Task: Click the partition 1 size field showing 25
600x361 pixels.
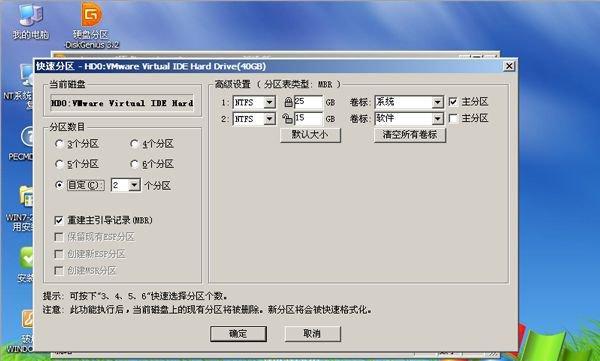Action: tap(308, 102)
